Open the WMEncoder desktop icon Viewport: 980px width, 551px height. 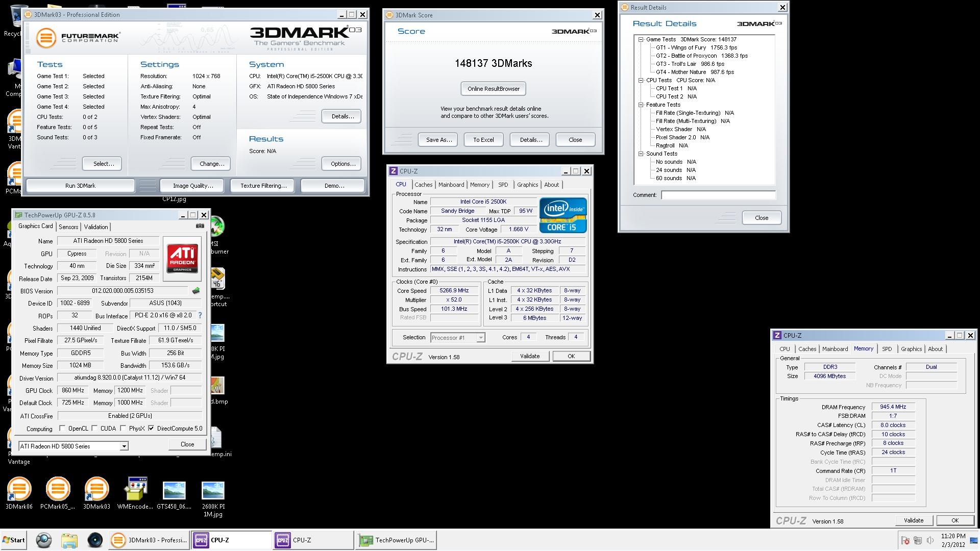135,492
